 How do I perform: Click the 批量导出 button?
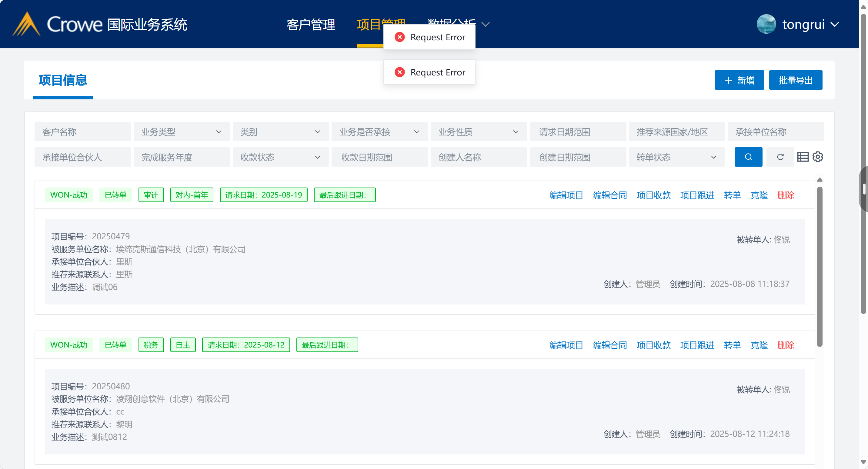[x=795, y=80]
